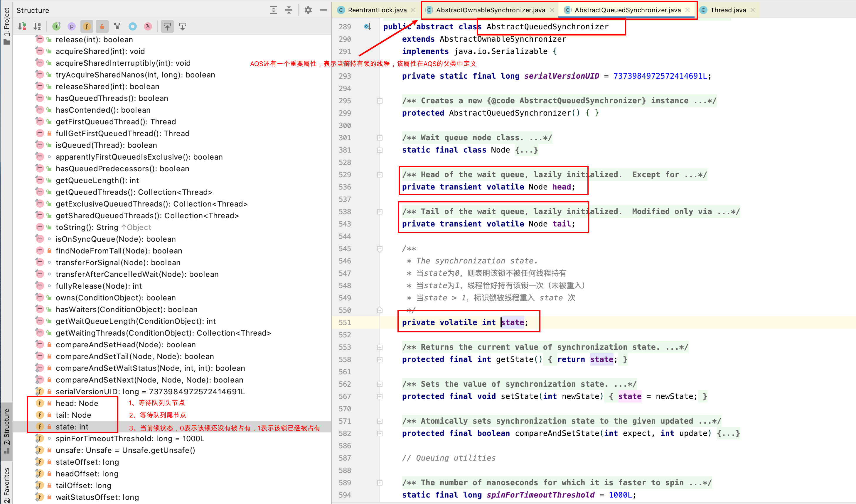
Task: Click Sort by Visibility icon
Action: pos(22,26)
